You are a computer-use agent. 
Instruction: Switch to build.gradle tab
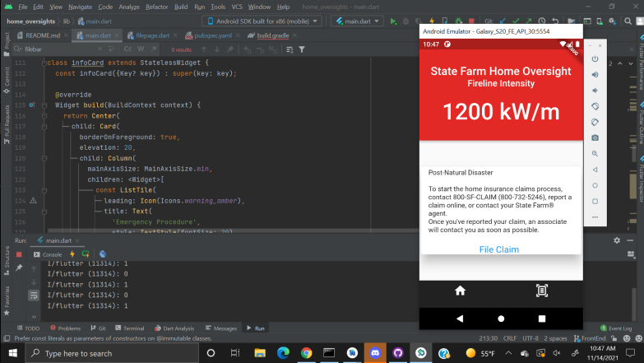[x=272, y=35]
